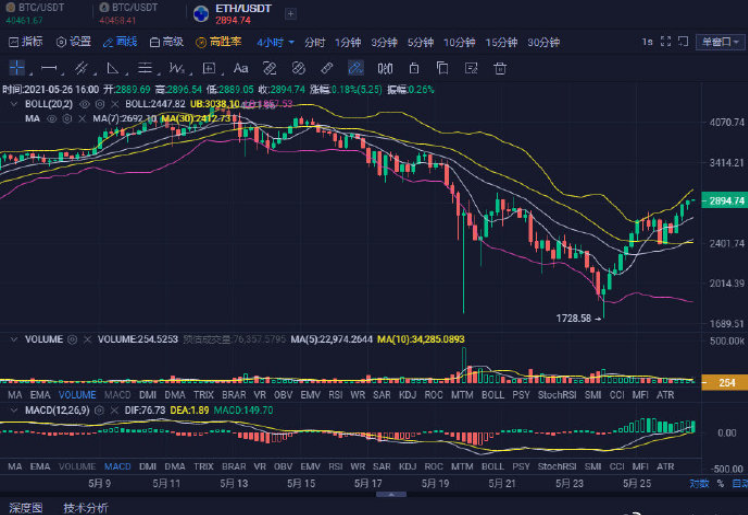Enter fullscreen chart mode icon
The height and width of the screenshot is (515, 748).
666,41
